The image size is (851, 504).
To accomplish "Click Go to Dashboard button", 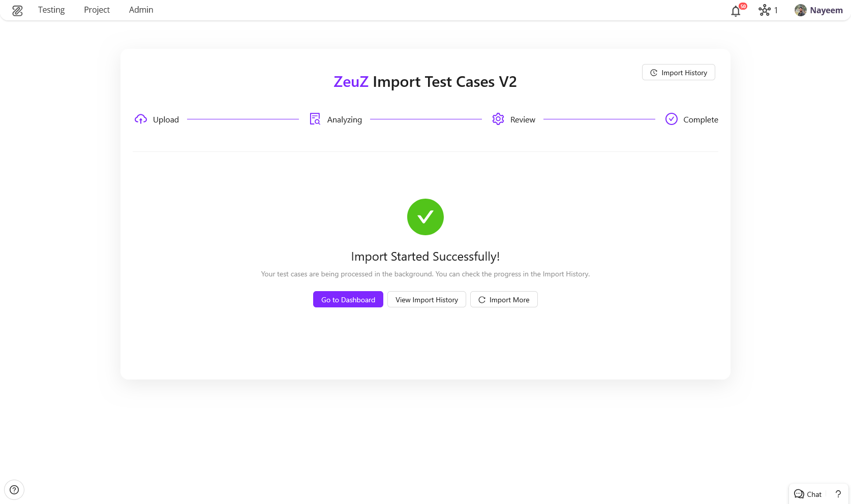I will coord(348,300).
